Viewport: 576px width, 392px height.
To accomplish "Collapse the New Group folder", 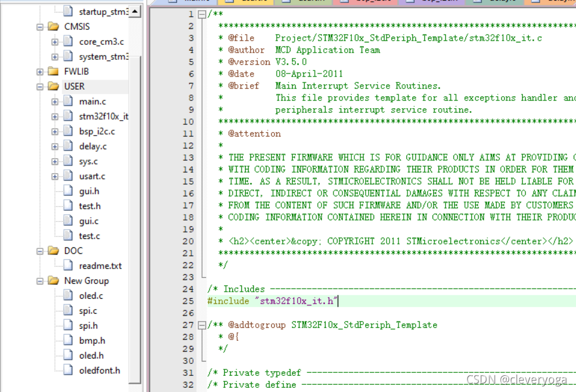I will 39,281.
